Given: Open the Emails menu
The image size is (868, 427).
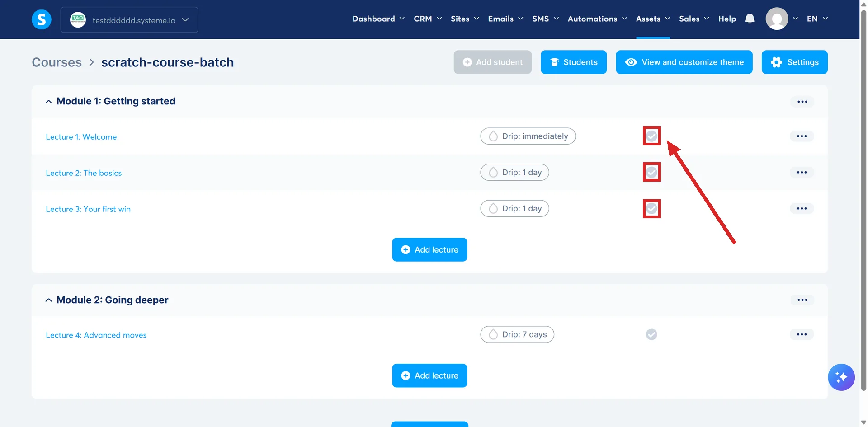Looking at the screenshot, I should pos(505,19).
